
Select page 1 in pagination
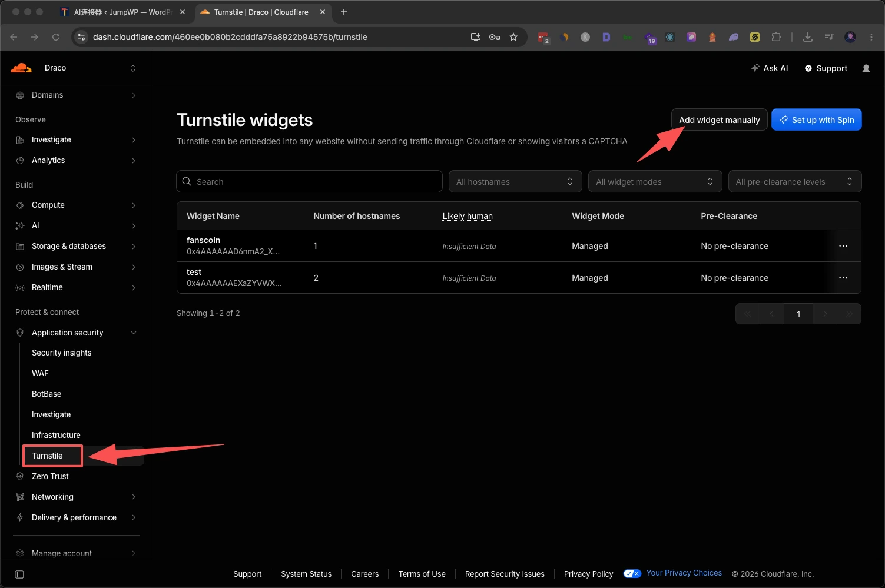798,314
